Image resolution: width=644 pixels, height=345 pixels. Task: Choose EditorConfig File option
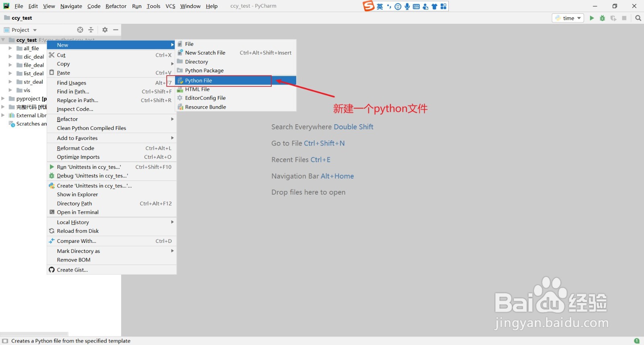click(x=236, y=98)
